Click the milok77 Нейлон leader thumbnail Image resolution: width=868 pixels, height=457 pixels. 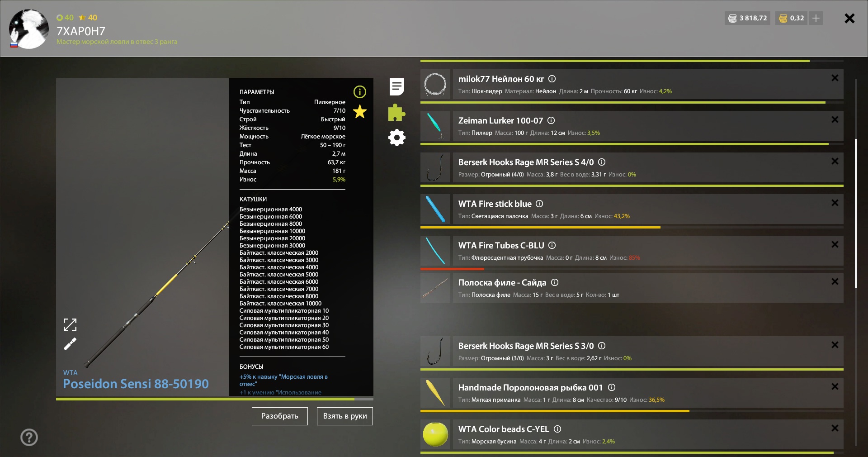point(435,84)
